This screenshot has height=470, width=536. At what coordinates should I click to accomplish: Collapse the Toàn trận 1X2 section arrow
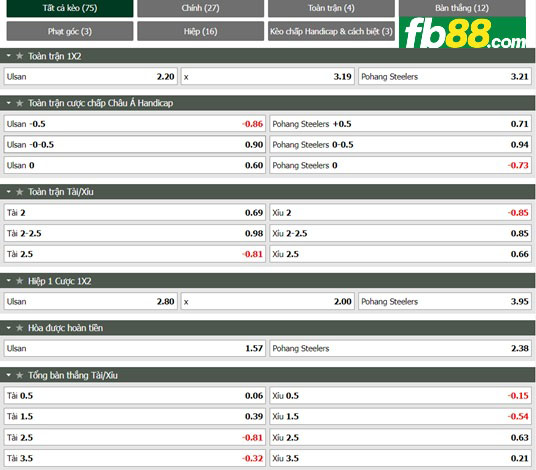pos(9,56)
